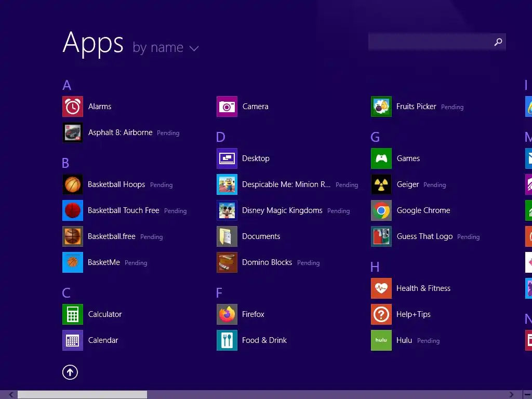This screenshot has width=532, height=399.
Task: Click 'Firefox' label text
Action: (x=253, y=314)
